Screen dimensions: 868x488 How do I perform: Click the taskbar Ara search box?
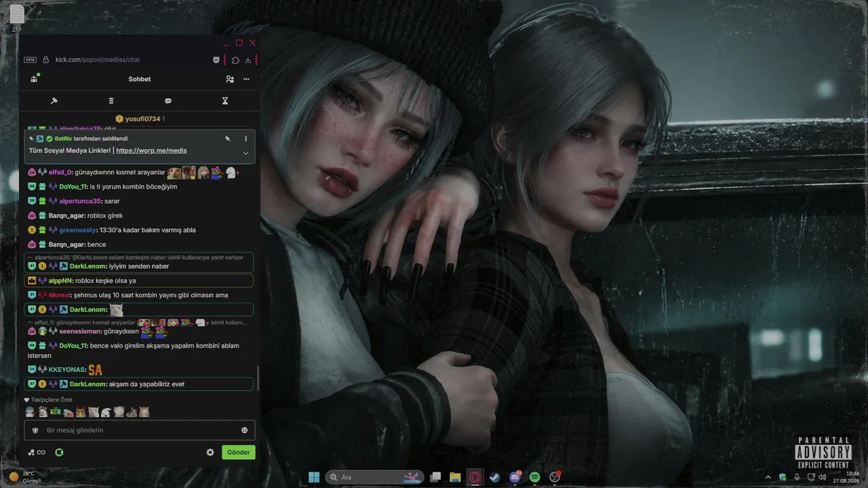(x=374, y=477)
